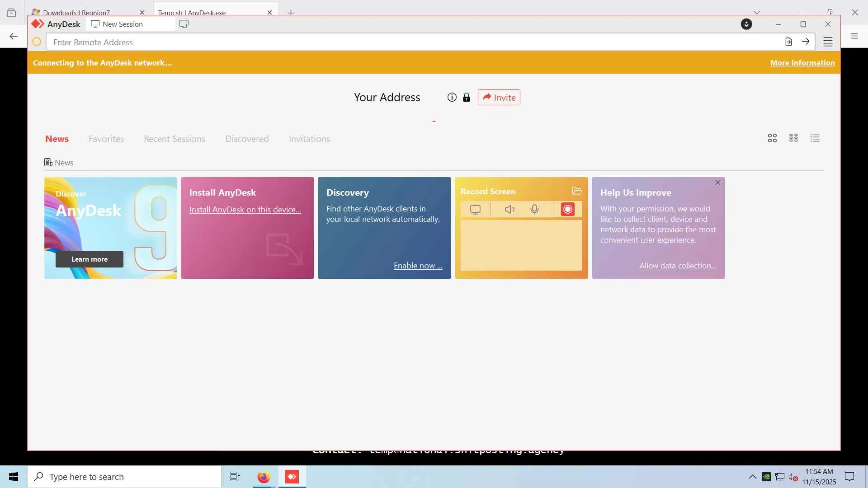This screenshot has height=488, width=868.
Task: Click the info icon next to Your Address
Action: coord(452,97)
